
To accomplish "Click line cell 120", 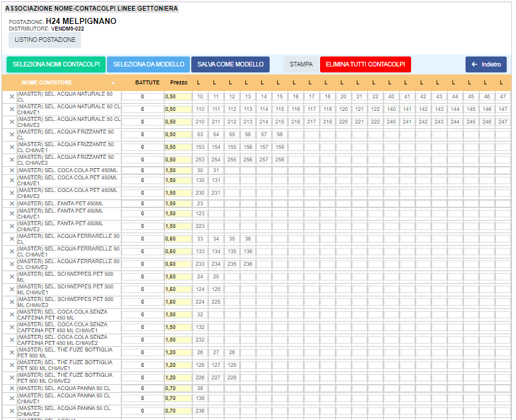I will (343, 109).
